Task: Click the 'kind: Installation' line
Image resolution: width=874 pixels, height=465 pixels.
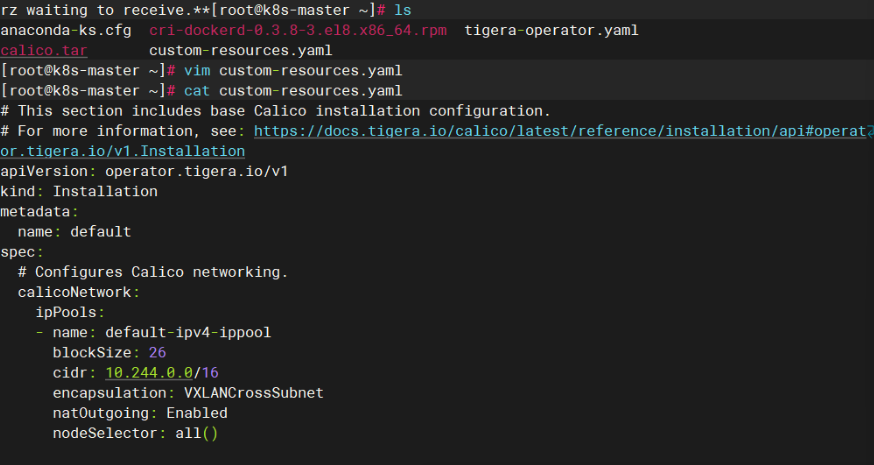Action: click(x=79, y=191)
